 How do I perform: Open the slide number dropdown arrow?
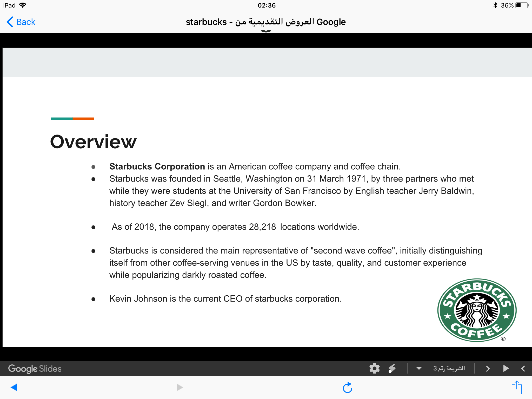(419, 368)
